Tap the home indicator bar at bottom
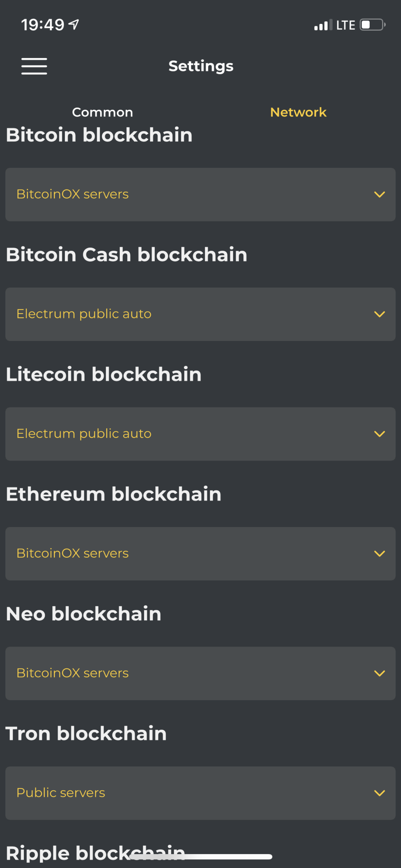401x868 pixels. [x=200, y=856]
